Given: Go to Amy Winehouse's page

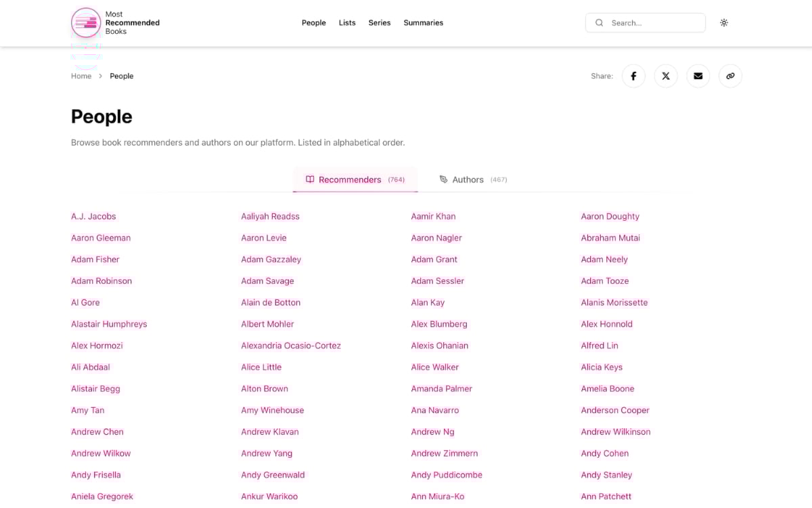Looking at the screenshot, I should (x=273, y=410).
